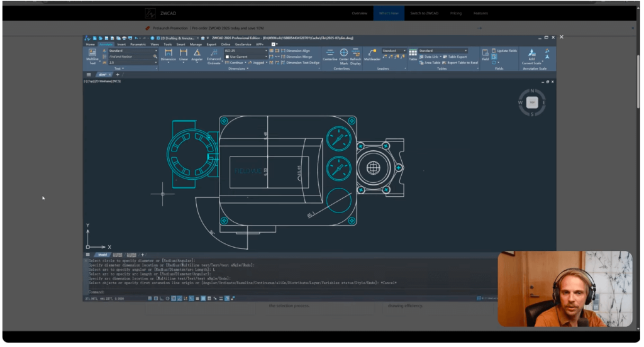Image resolution: width=644 pixels, height=347 pixels.
Task: Click Export Table to Excel
Action: coord(461,62)
